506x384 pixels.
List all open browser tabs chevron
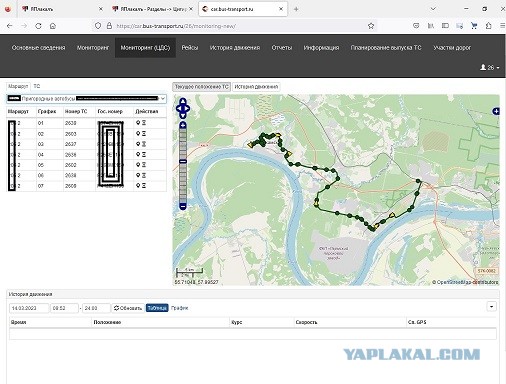pos(433,9)
